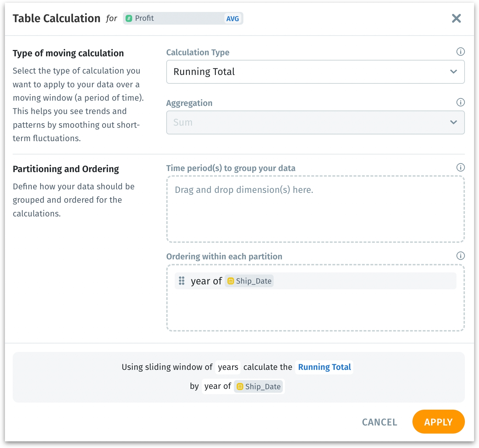
Task: Show info for Time period(s) grouping
Action: [460, 168]
